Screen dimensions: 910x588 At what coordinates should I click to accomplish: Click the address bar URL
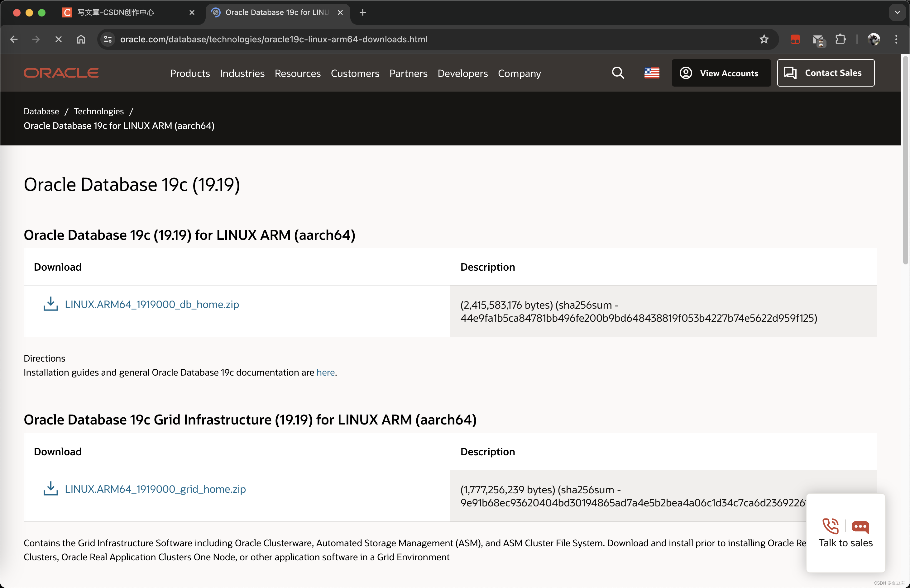click(274, 39)
